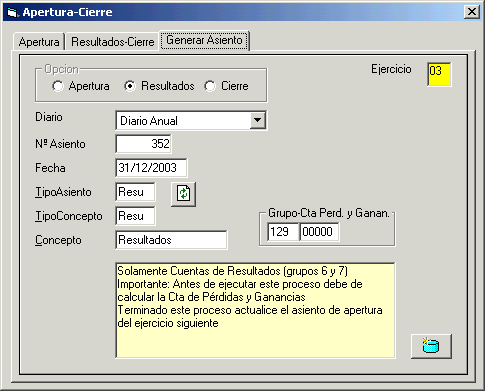Open the Resultados-Cierre tab
This screenshot has width=485, height=391.
(x=112, y=42)
